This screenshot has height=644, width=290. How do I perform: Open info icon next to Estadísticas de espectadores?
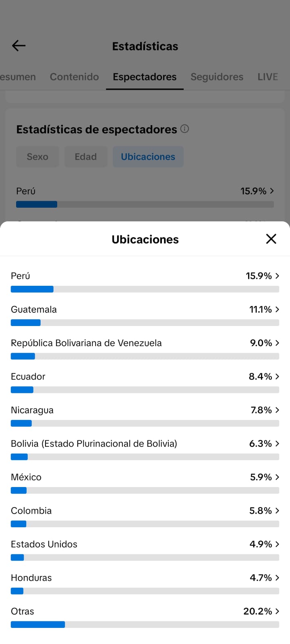(184, 129)
